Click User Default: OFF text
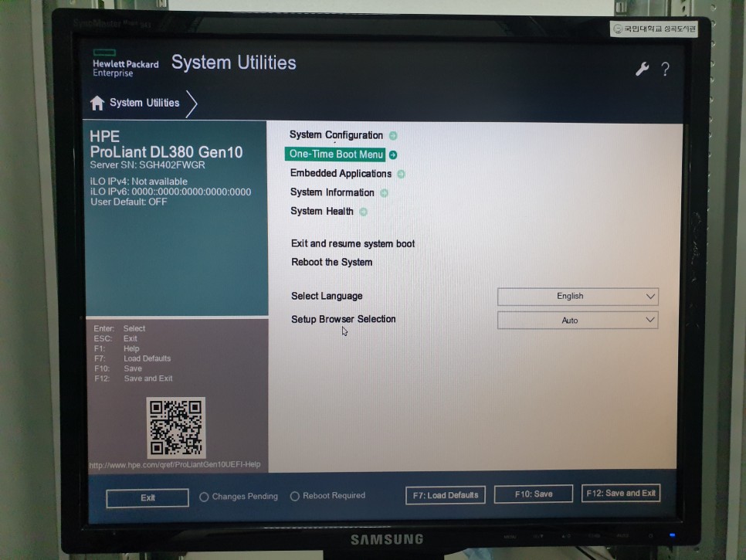Viewport: 746px width, 560px height. pos(128,202)
